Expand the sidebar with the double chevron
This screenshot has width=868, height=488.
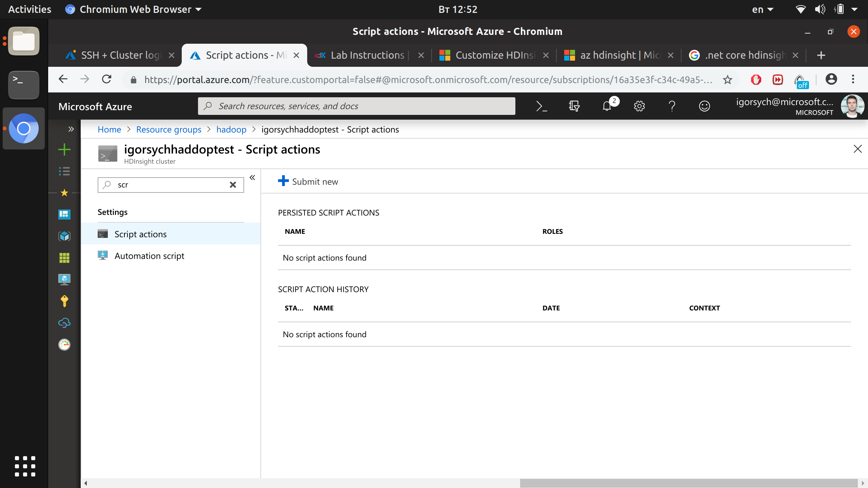click(71, 129)
